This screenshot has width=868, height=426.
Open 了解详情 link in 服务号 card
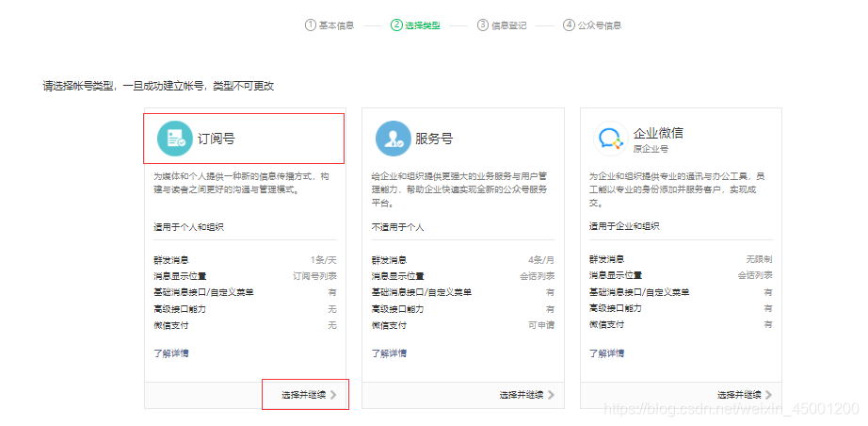[x=389, y=352]
